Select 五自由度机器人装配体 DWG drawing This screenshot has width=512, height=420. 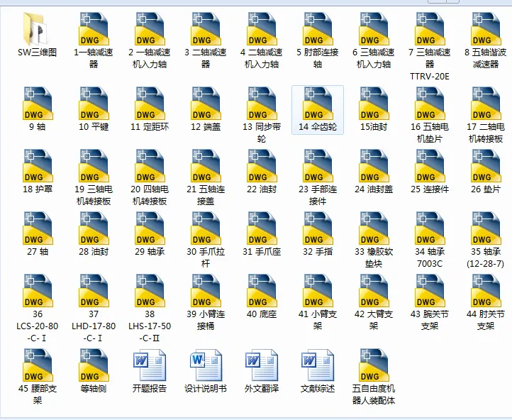374,377
